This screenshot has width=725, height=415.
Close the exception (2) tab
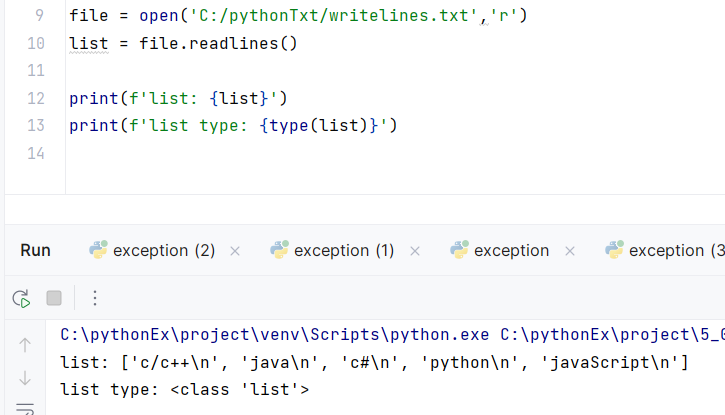235,251
